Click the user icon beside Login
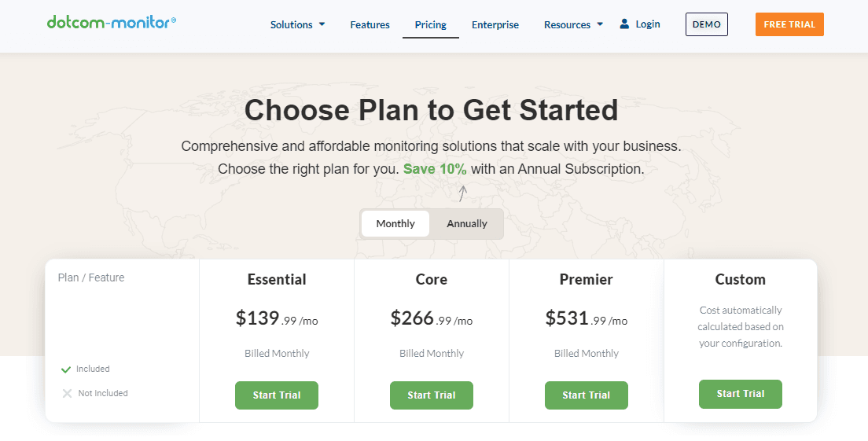This screenshot has height=441, width=868. tap(624, 24)
